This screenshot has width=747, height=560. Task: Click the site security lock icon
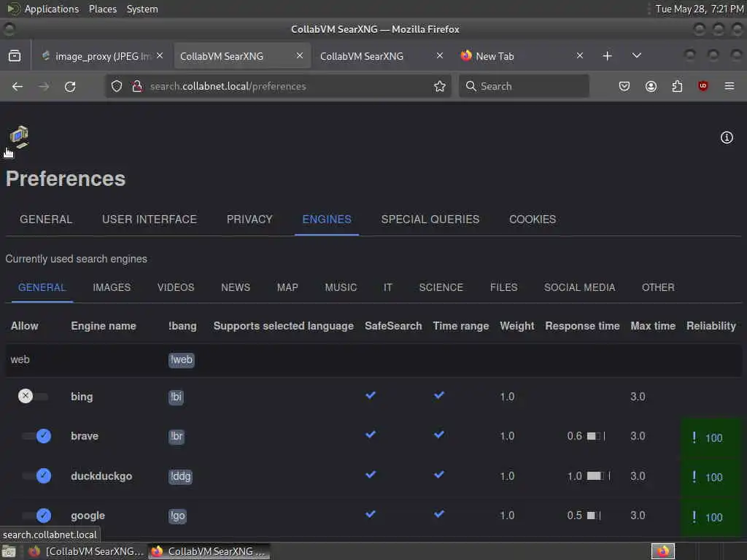pyautogui.click(x=137, y=86)
